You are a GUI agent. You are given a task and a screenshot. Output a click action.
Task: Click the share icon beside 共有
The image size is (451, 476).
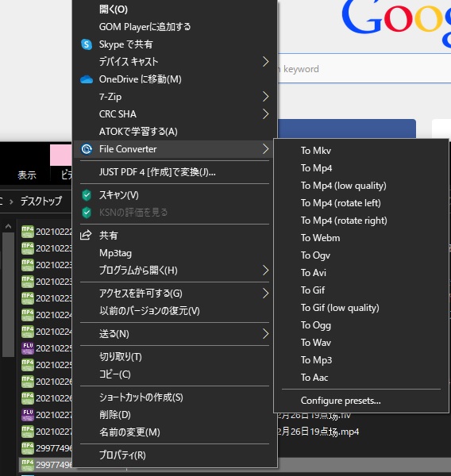(x=86, y=236)
